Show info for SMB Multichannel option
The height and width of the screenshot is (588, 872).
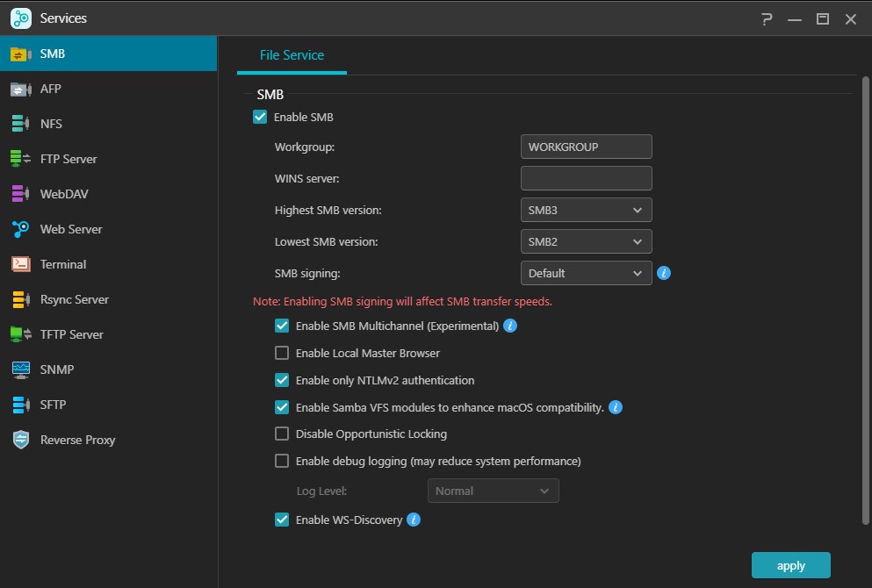pos(510,326)
